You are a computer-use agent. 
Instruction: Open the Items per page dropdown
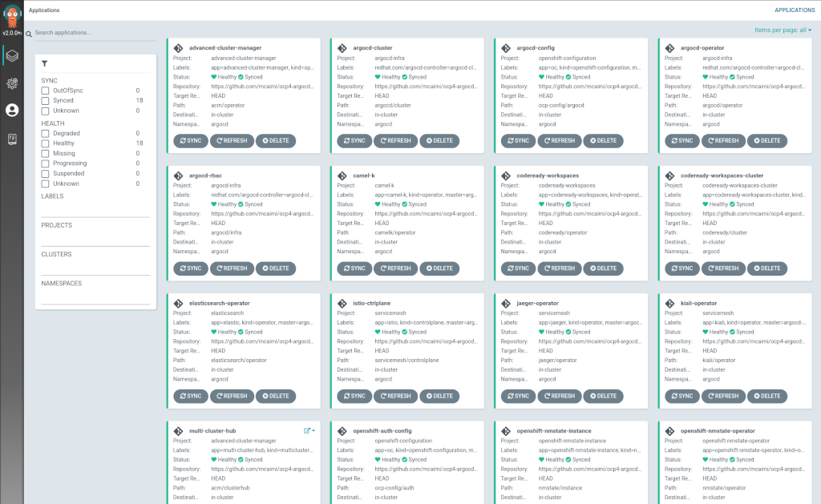(x=783, y=30)
